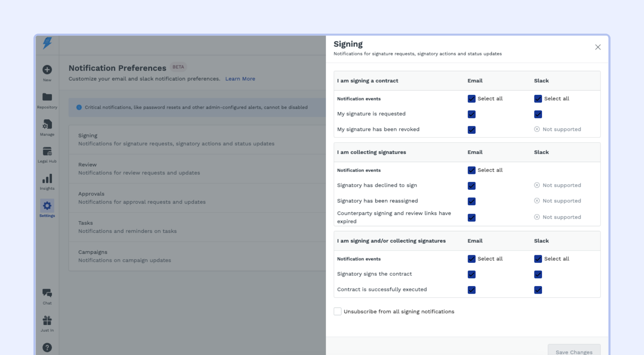Click the Save Changes button
644x355 pixels.
tap(574, 352)
